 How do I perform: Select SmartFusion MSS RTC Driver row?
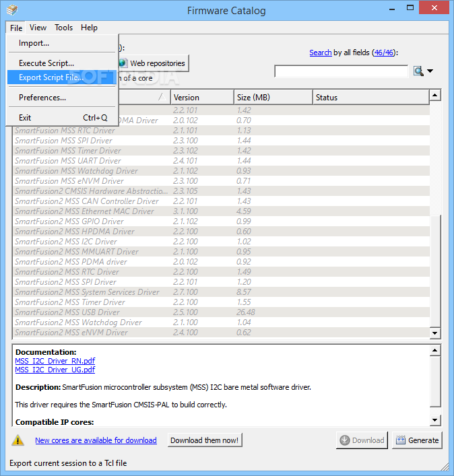point(221,131)
